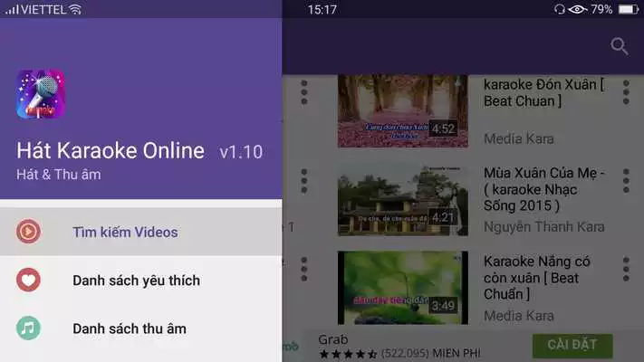Click the Nguyễn Thanh Kara channel name

[543, 226]
